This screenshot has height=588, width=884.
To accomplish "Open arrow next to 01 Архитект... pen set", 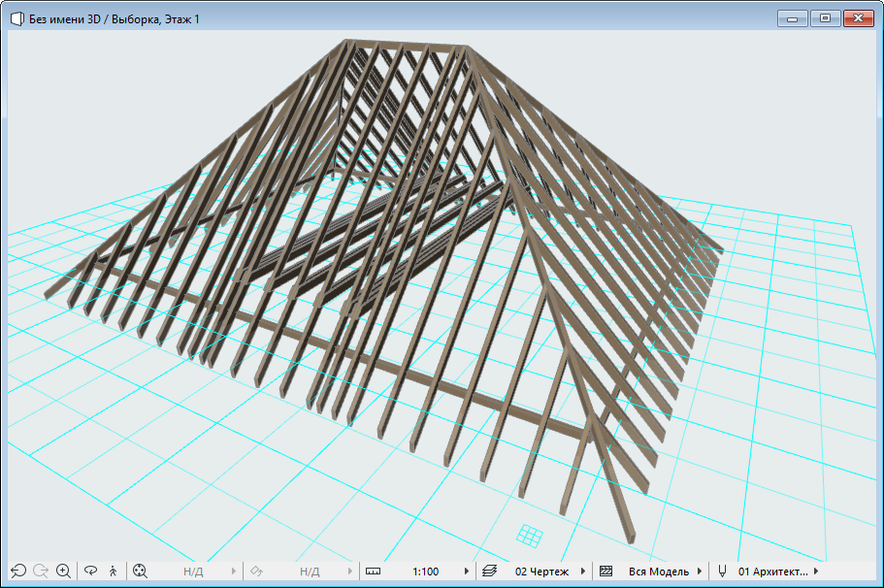I will point(816,572).
